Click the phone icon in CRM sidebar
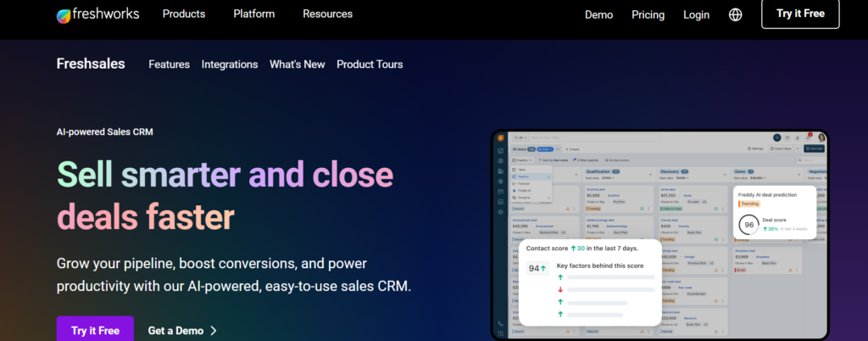 tap(501, 325)
